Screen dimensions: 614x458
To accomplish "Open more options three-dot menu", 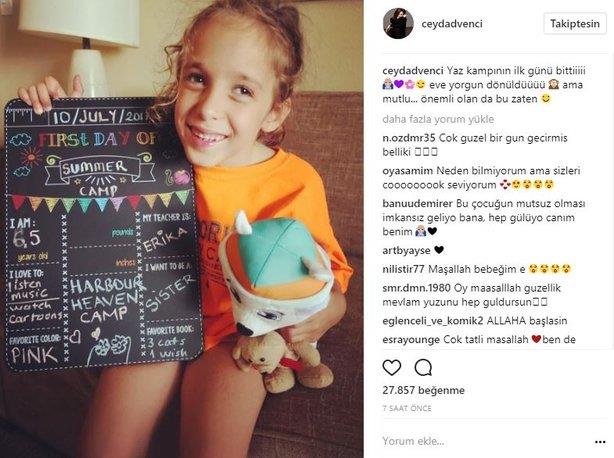I will (600, 442).
